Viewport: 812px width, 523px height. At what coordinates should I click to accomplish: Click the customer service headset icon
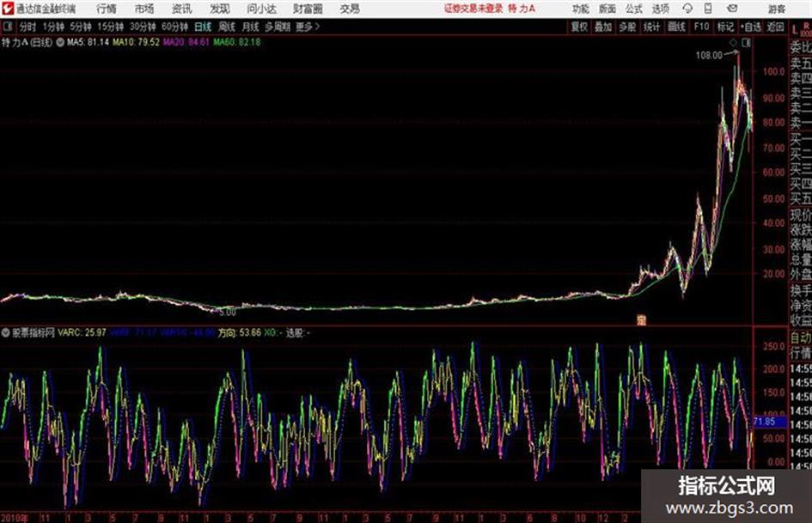point(687,9)
